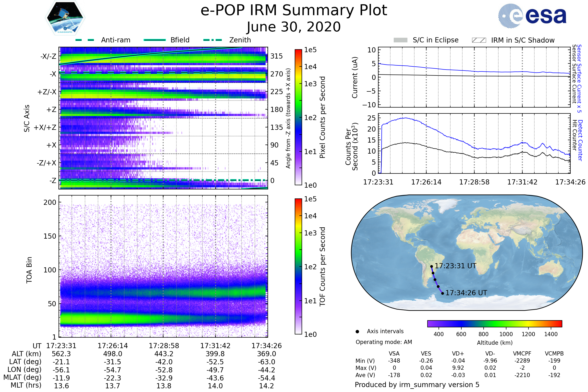This screenshot has width=588, height=392.
Task: Click the Bfield solid legend line
Action: coord(155,40)
